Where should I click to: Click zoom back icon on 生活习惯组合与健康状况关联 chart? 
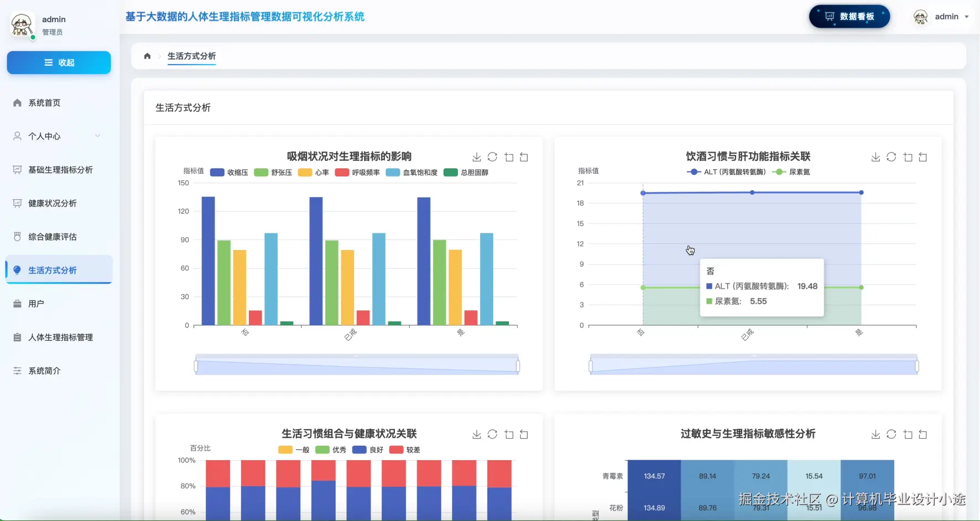(x=524, y=434)
